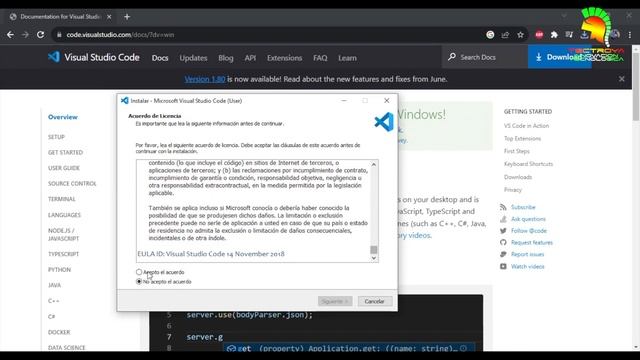Image resolution: width=640 pixels, height=360 pixels.
Task: Expand the USER GUIDE sidebar section
Action: [x=64, y=168]
